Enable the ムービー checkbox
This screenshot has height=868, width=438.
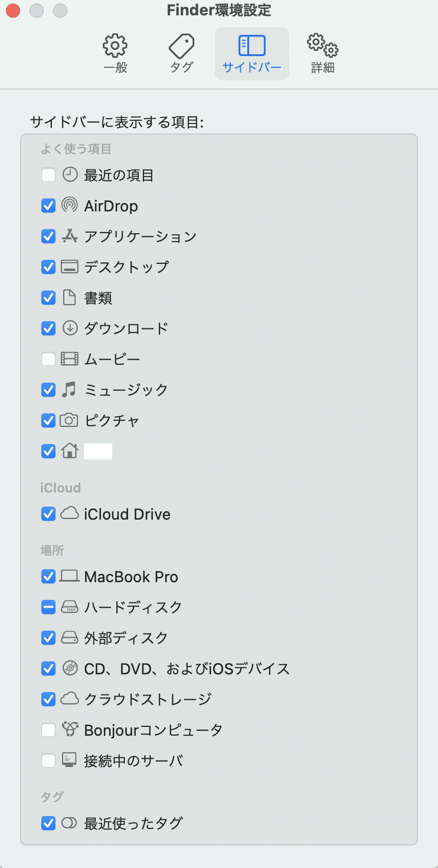click(x=48, y=359)
